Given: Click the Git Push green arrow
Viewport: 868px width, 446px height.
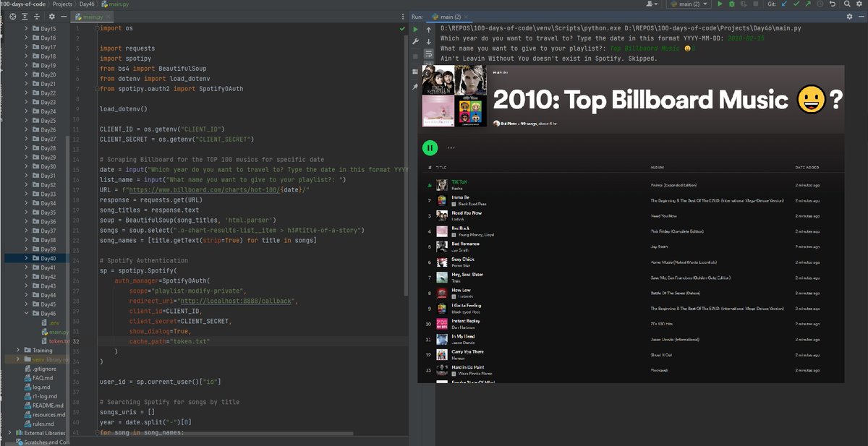Looking at the screenshot, I should coord(809,4).
